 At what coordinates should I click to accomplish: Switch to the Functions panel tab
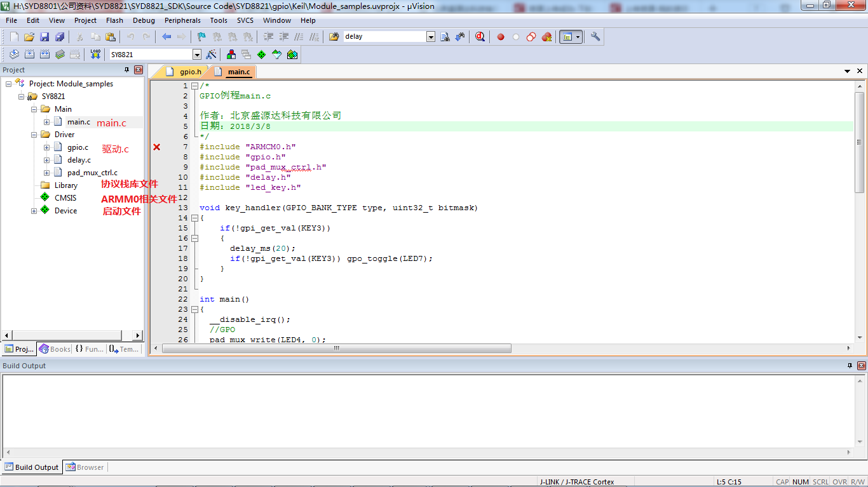(x=89, y=349)
